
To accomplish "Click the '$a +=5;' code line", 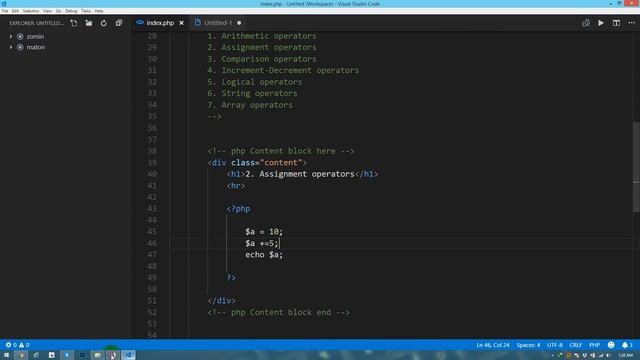I will [x=262, y=243].
